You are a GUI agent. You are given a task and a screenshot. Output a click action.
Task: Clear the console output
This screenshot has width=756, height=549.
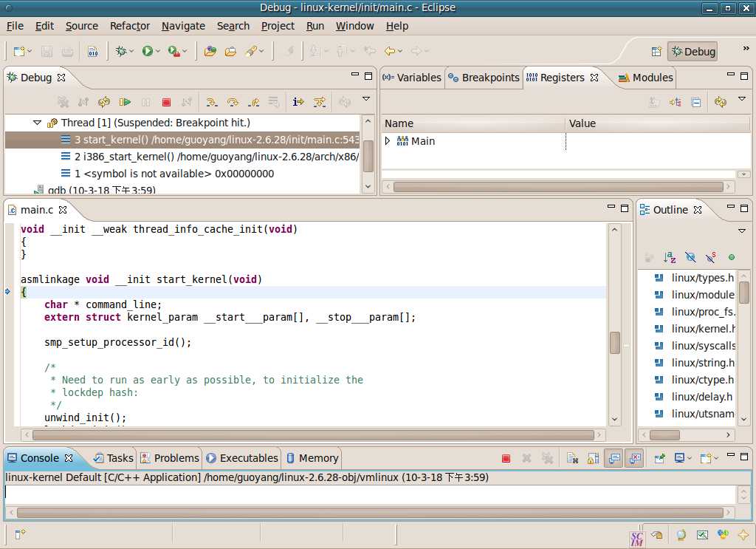click(572, 458)
